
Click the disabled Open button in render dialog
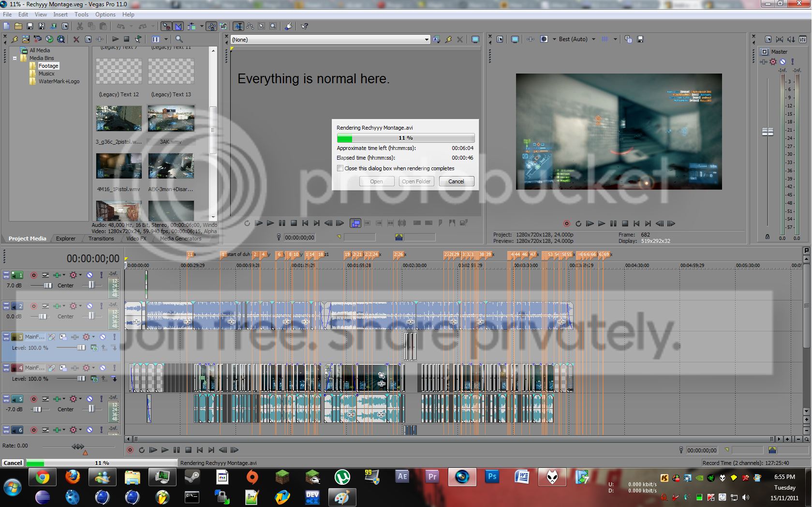coord(376,181)
